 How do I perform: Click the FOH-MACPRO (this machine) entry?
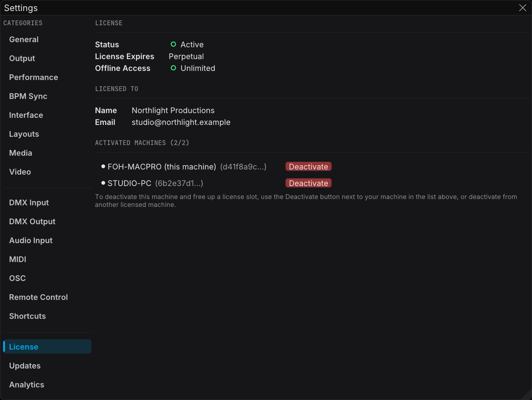162,167
